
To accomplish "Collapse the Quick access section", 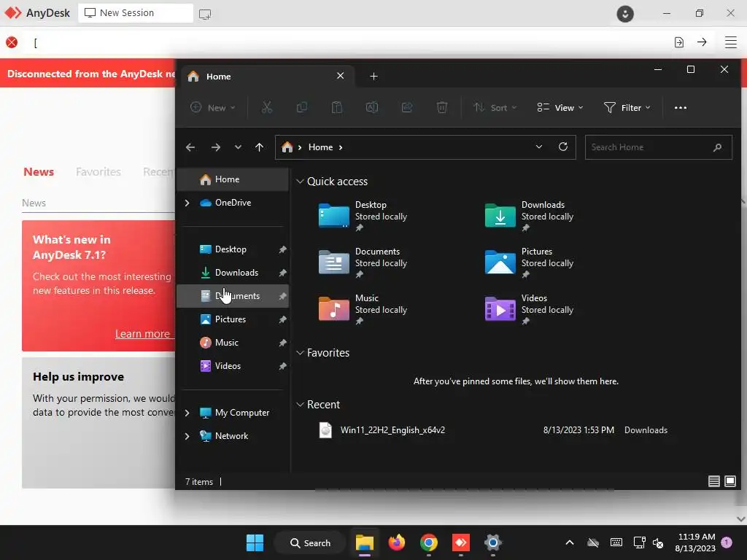I will point(300,182).
